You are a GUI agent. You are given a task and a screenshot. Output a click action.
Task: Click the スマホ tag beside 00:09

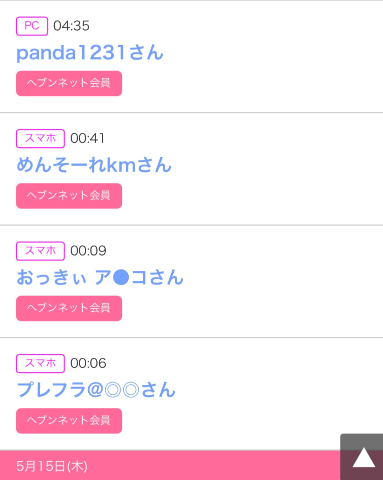pyautogui.click(x=40, y=251)
